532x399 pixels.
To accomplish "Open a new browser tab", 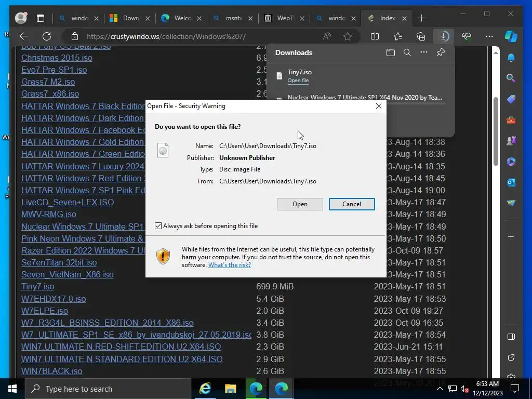I will pyautogui.click(x=421, y=18).
